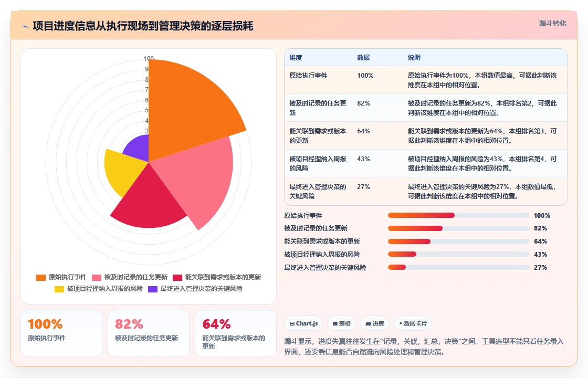This screenshot has height=378, width=588.
Task: Click the 被及时记录的任务更新 label in the progress list
Action: pyautogui.click(x=316, y=228)
